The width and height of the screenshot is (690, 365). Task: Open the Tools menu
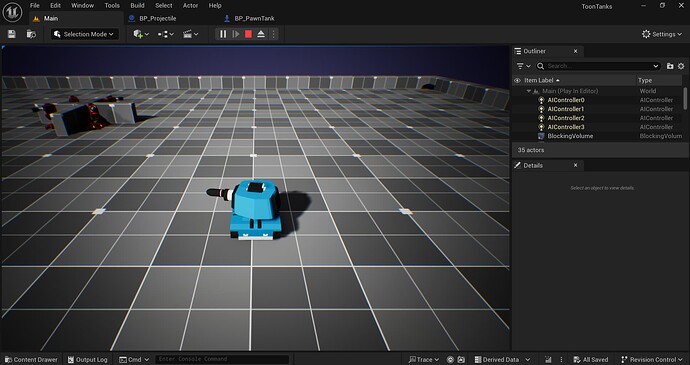pos(112,5)
